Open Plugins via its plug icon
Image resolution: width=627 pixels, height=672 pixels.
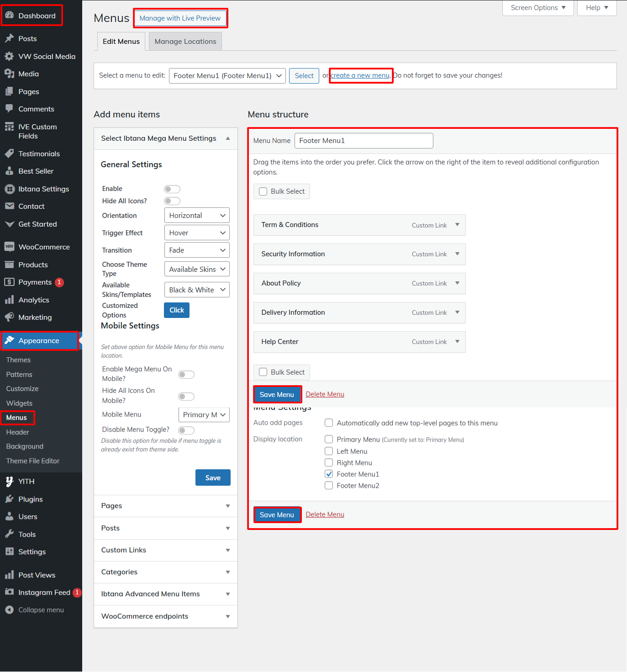[x=9, y=499]
